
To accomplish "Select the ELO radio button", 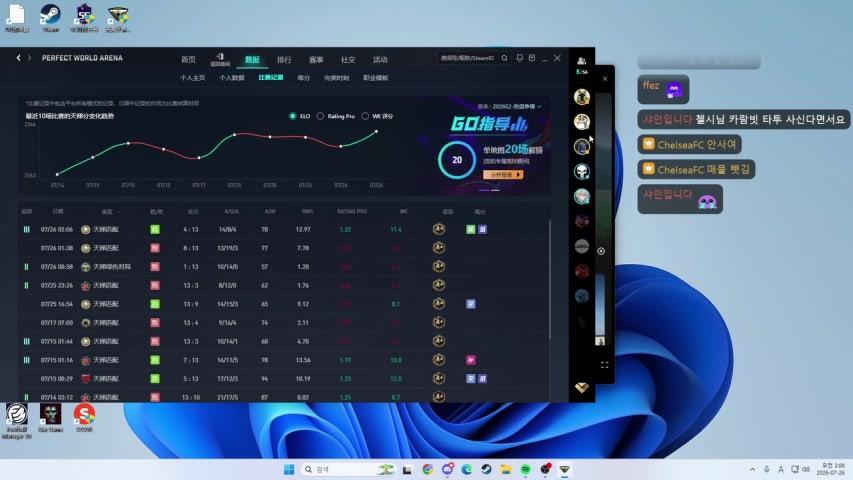I will [293, 116].
